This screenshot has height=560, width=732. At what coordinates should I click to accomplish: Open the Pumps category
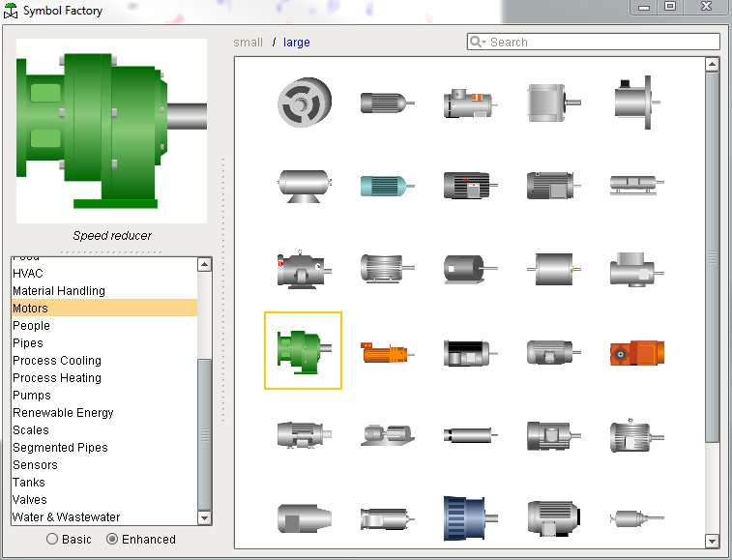pos(32,396)
